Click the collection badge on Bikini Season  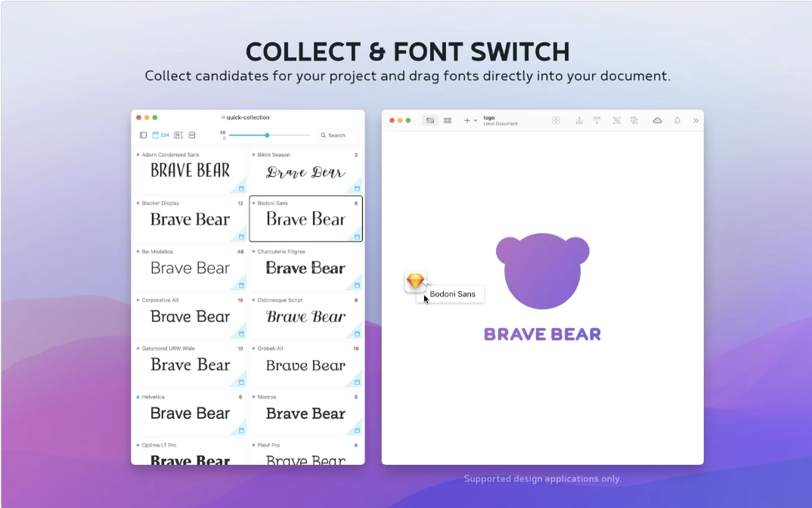pyautogui.click(x=357, y=188)
